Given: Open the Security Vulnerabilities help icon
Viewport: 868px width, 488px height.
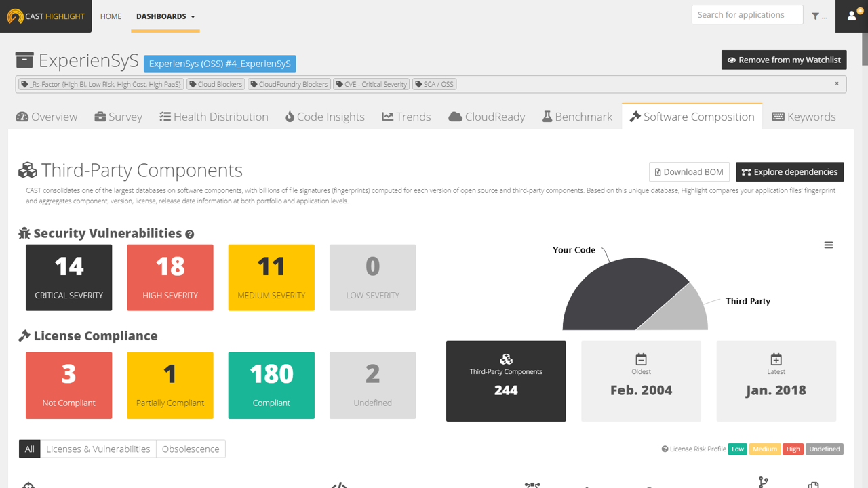Looking at the screenshot, I should (190, 234).
